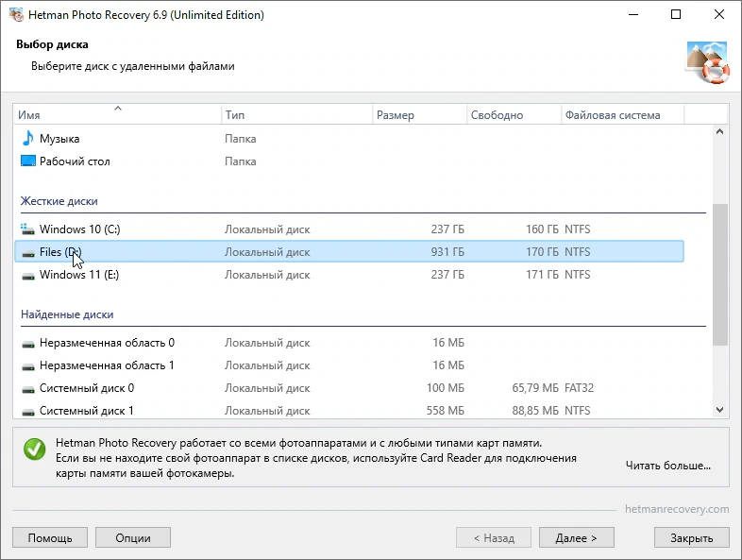Click the FAT32 file system cell
742x560 pixels.
[x=579, y=388]
